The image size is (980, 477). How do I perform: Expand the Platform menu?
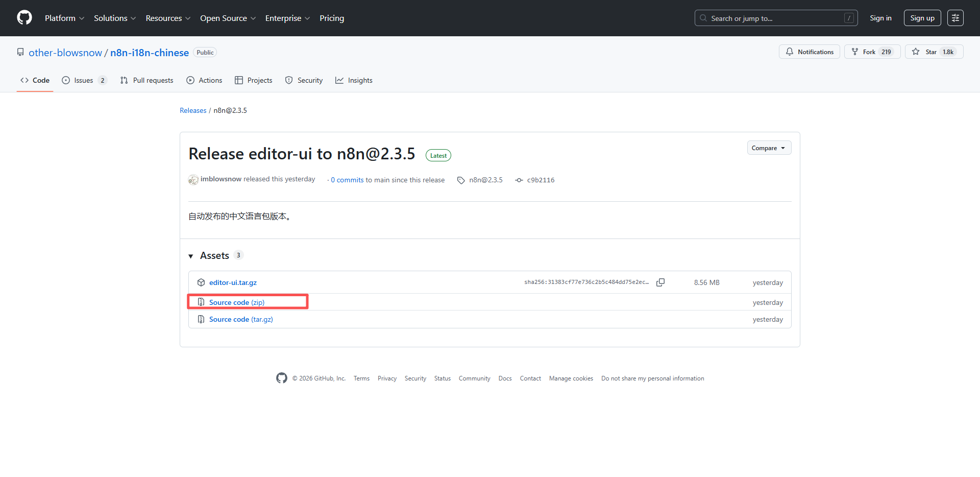64,18
